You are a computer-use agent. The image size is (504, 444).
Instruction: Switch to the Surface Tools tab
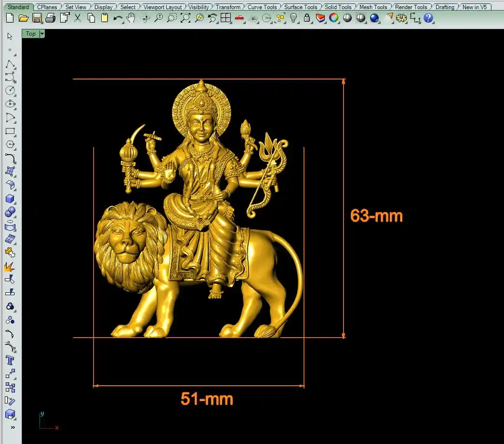(x=300, y=7)
